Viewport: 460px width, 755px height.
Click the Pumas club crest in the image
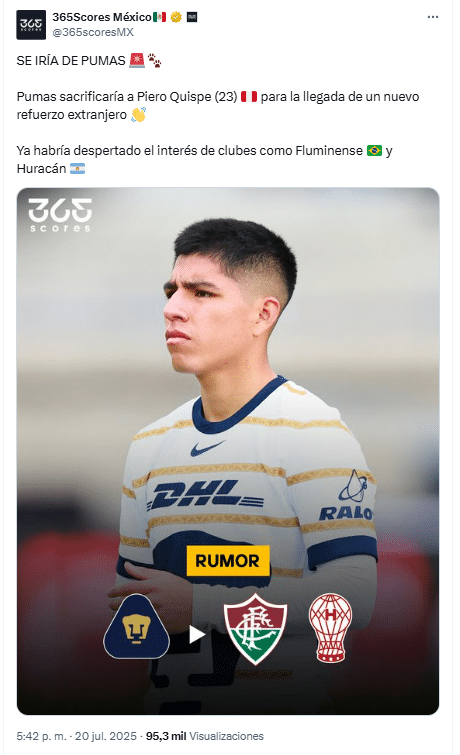tap(136, 626)
